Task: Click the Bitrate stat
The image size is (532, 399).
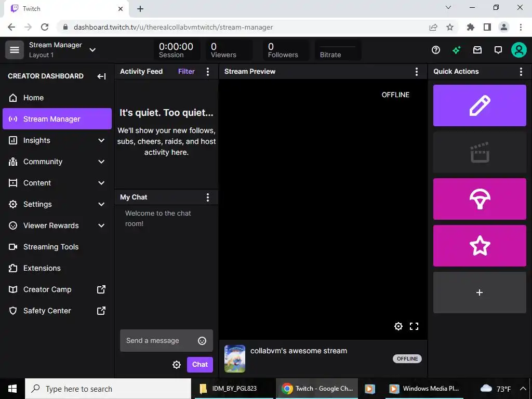Action: pos(338,50)
